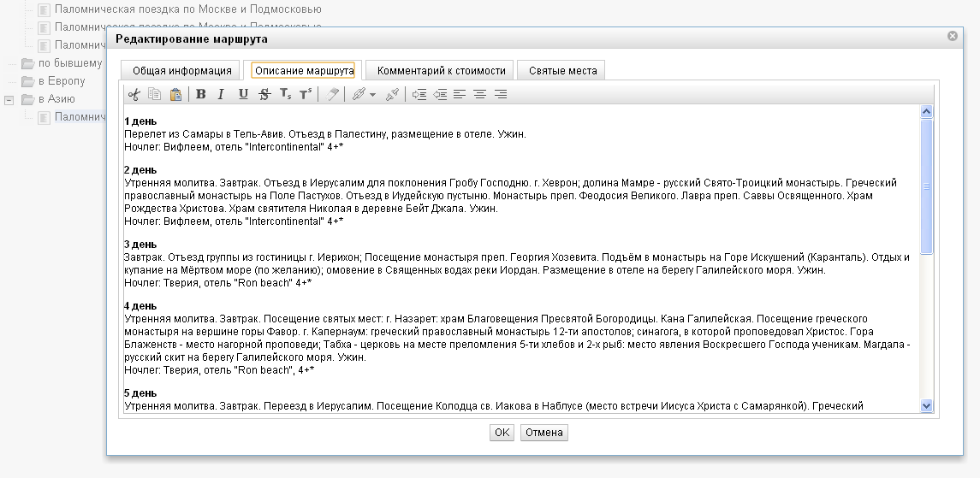Center-align the text

pyautogui.click(x=480, y=94)
